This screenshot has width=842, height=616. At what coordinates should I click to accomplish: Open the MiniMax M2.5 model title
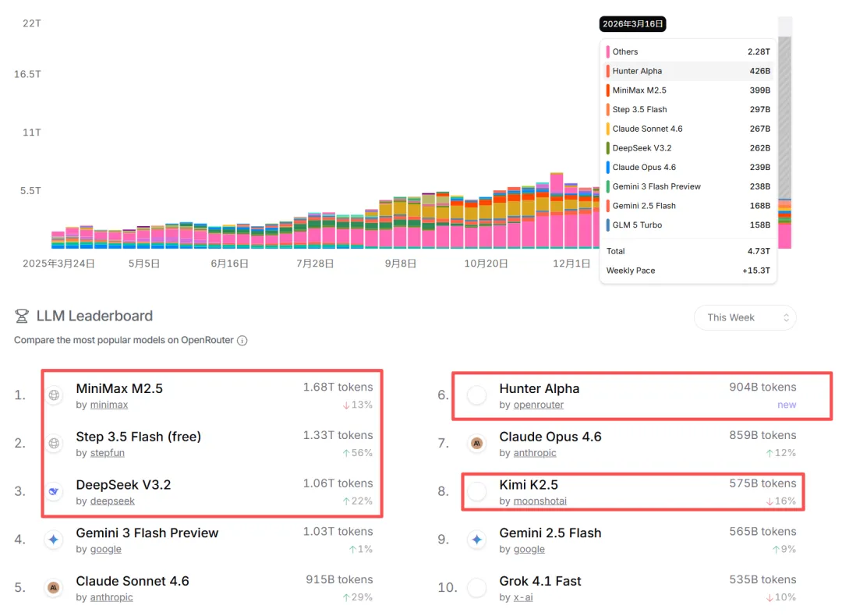[119, 388]
